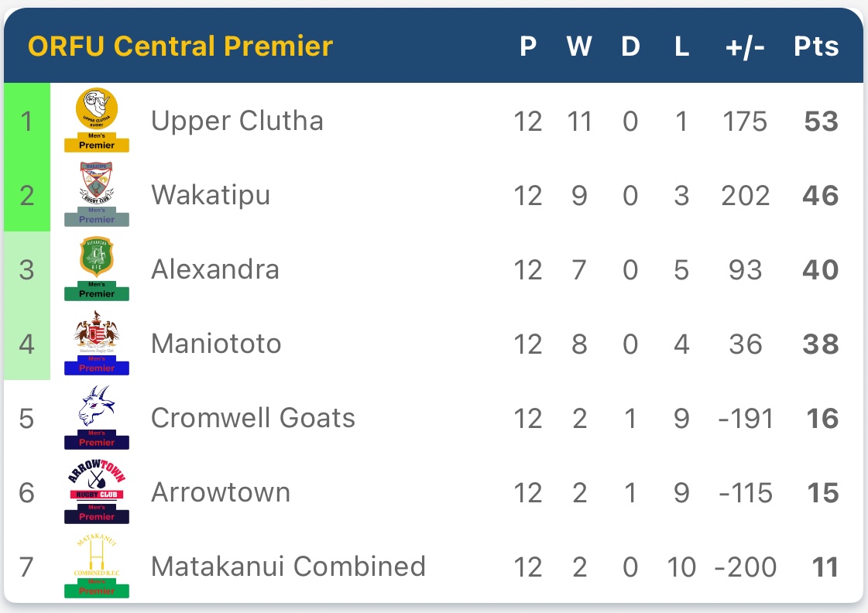Open Arrowtown team name link

[221, 492]
